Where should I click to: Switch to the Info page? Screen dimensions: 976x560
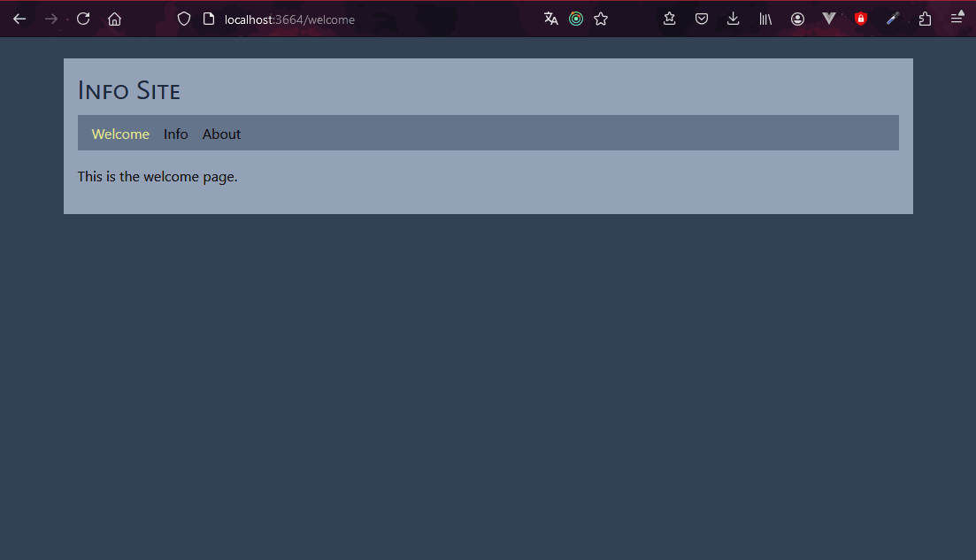click(175, 134)
